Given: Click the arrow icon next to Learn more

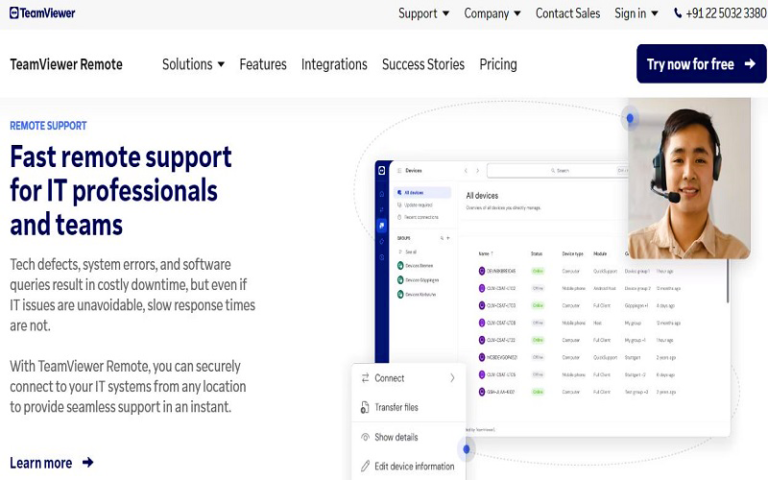Looking at the screenshot, I should point(88,462).
